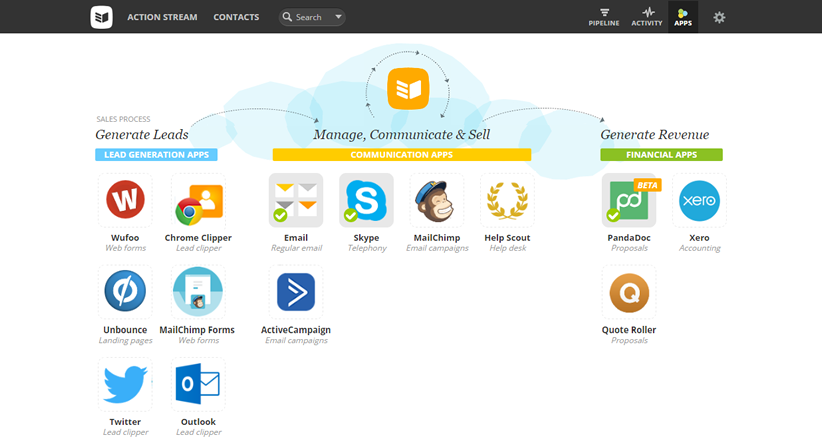Switch to the Activity view
This screenshot has width=822, height=447.
(647, 17)
